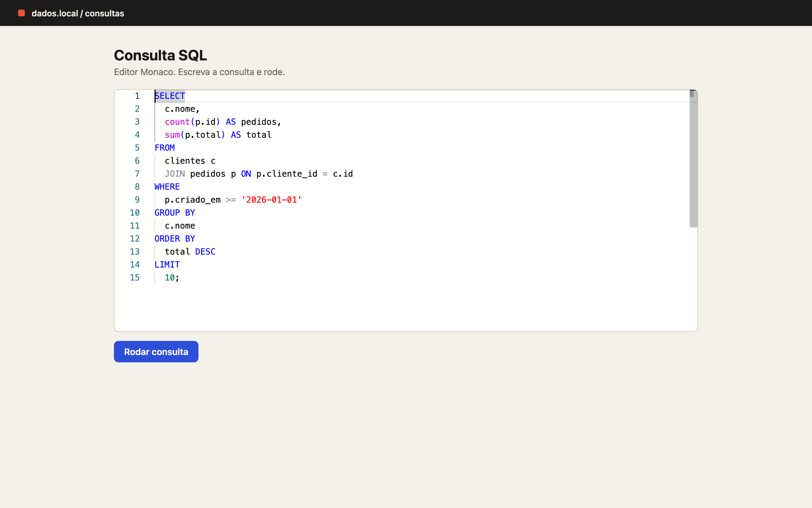The width and height of the screenshot is (812, 508).
Task: Click the red logo square in header
Action: (x=21, y=13)
